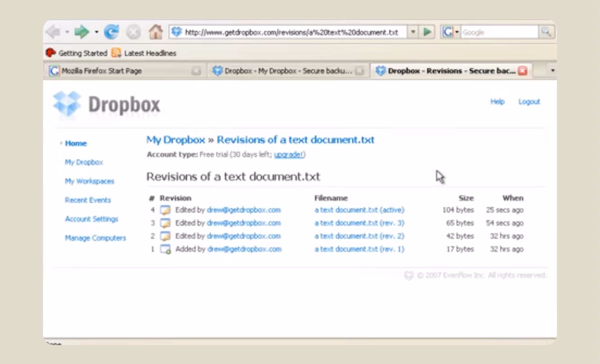600x364 pixels.
Task: Open the back history dropdown arrow
Action: pos(67,32)
